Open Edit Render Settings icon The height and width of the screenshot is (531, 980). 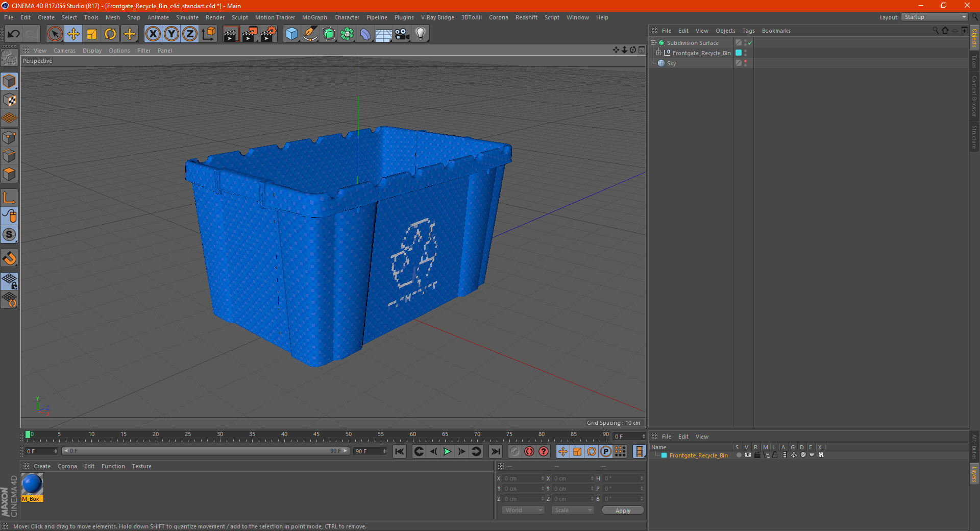(x=268, y=34)
